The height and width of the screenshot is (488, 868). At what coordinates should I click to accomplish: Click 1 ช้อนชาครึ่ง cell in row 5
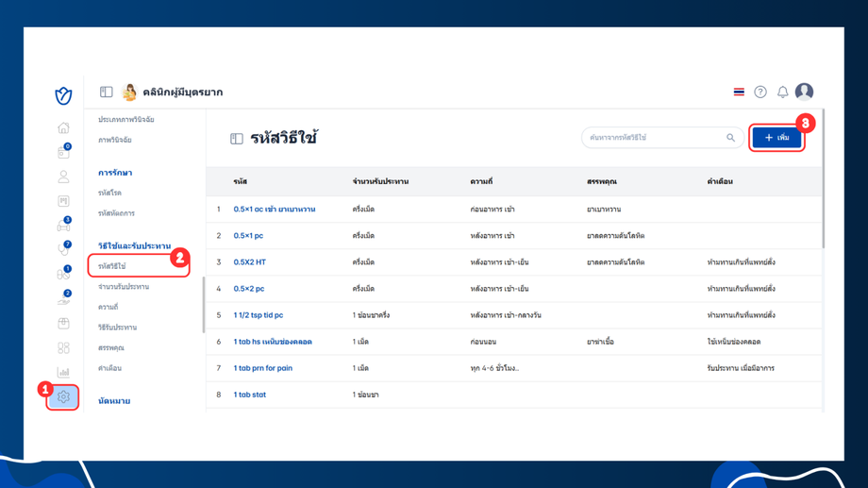click(x=371, y=315)
